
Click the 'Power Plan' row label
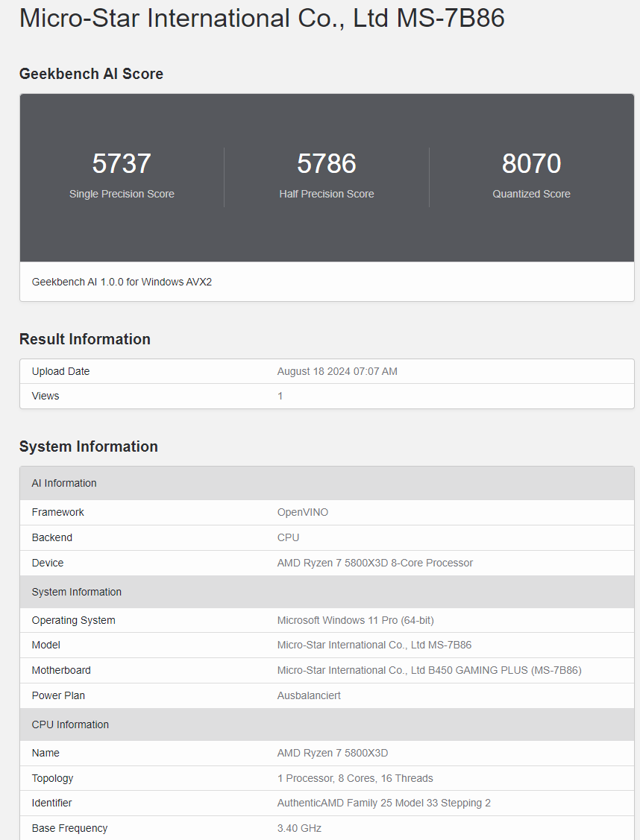pyautogui.click(x=58, y=695)
